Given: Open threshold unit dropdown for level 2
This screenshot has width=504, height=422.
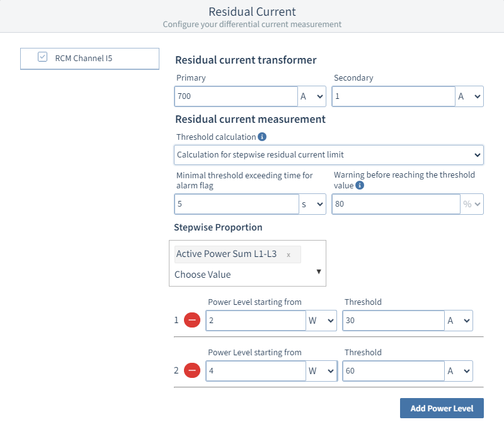Looking at the screenshot, I should (459, 371).
